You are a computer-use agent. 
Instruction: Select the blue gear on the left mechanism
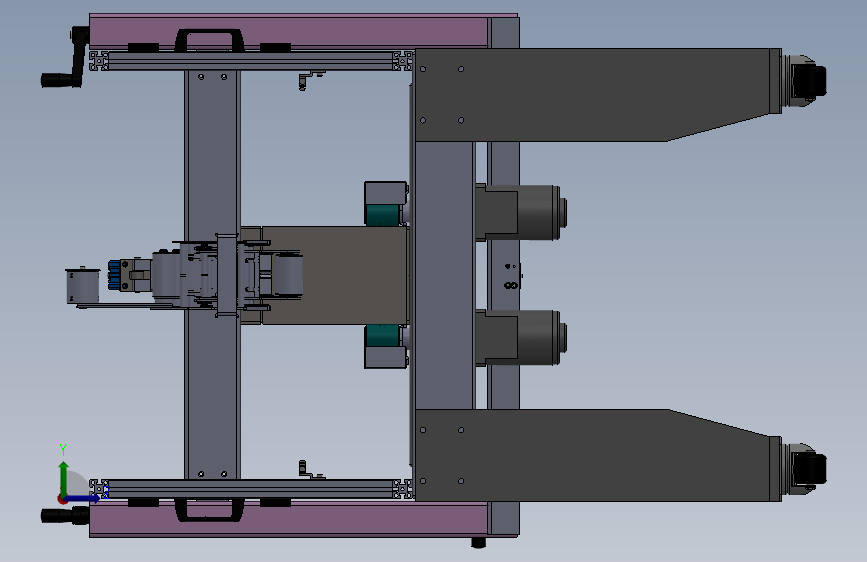[x=114, y=274]
